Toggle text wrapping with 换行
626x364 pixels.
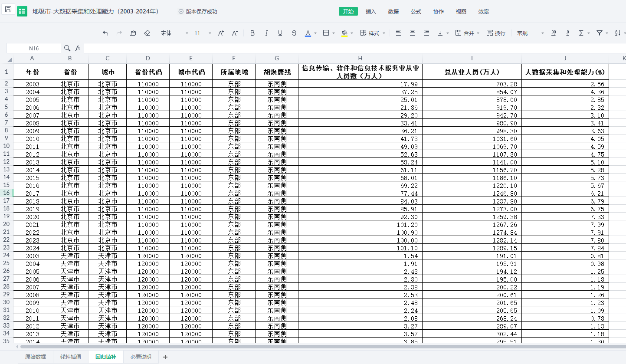click(x=496, y=33)
